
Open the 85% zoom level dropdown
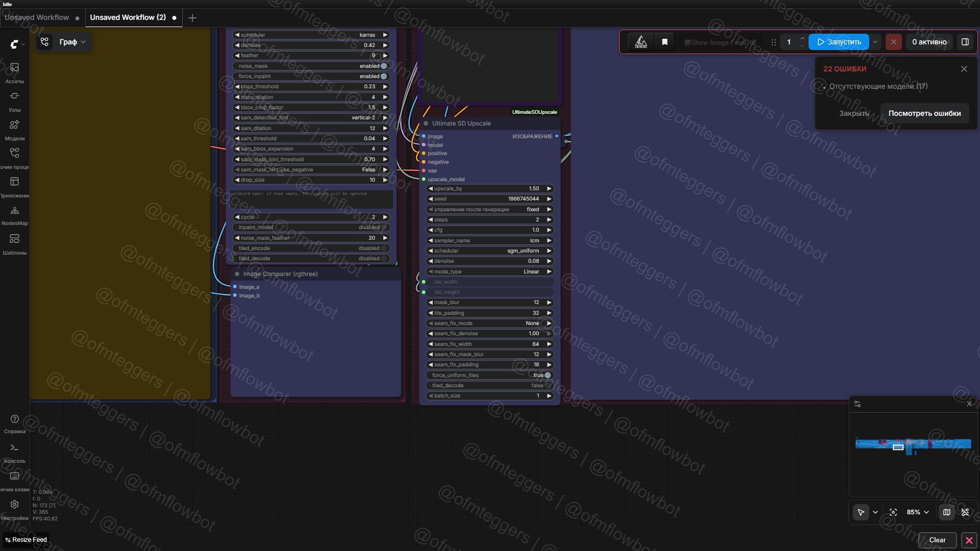918,512
